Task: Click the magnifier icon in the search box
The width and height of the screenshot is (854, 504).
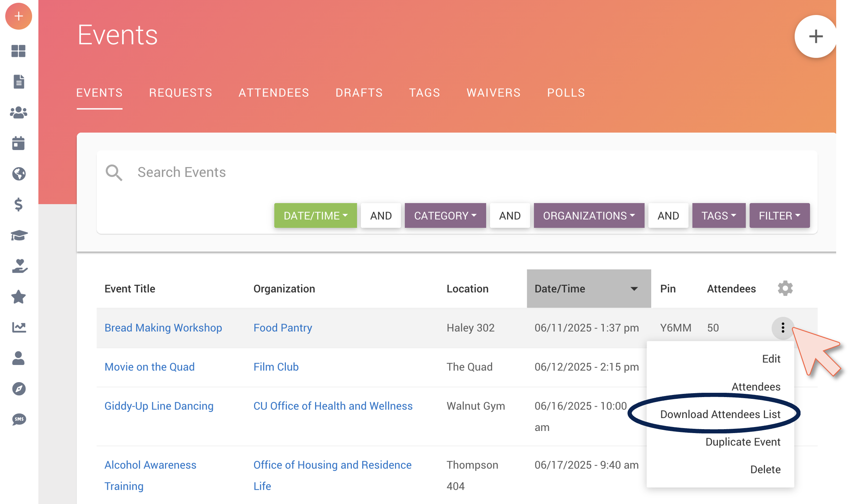Action: click(114, 173)
